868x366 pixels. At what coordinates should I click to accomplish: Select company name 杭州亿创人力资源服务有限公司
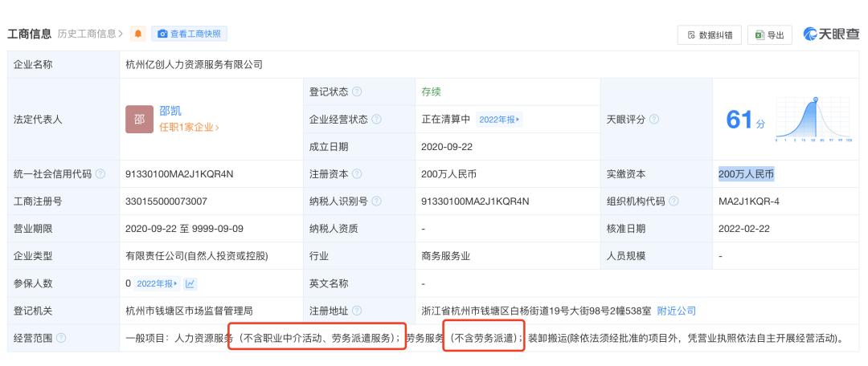pos(194,65)
